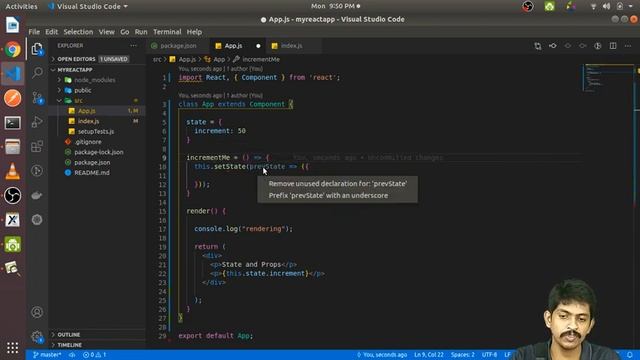The width and height of the screenshot is (640, 360).
Task: Click UTF-8 encoding in status bar
Action: click(489, 355)
